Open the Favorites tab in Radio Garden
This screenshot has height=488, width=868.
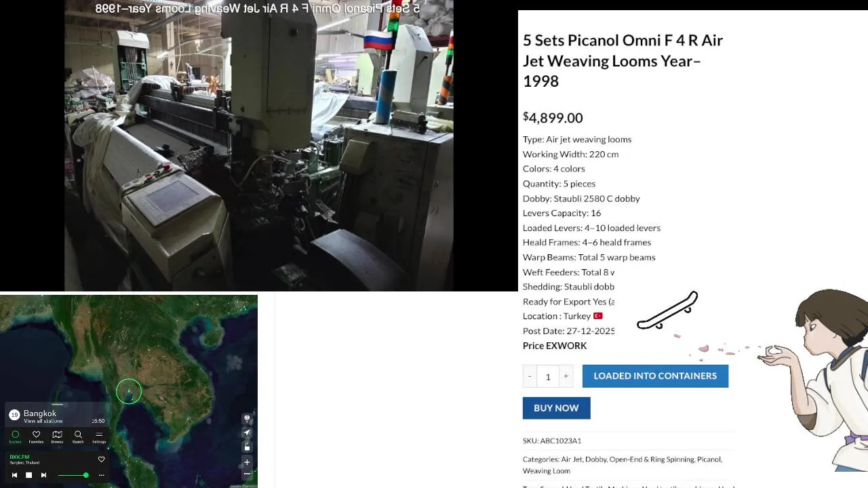pos(36,436)
